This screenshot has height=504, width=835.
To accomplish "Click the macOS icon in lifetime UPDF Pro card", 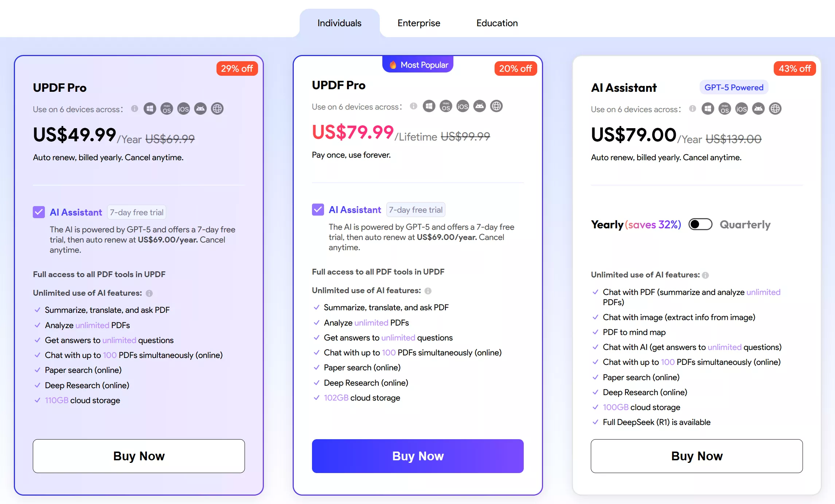I will (x=446, y=106).
